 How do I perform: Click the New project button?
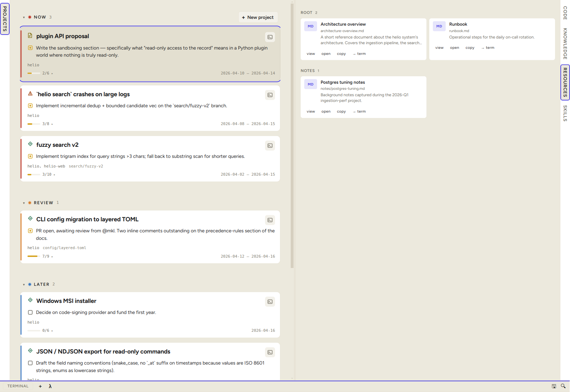[258, 17]
